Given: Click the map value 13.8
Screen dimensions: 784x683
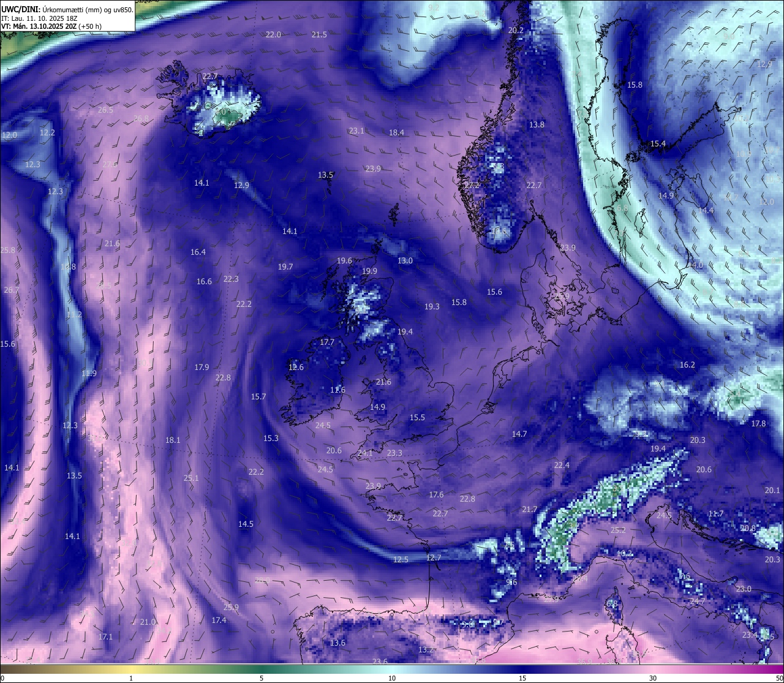Looking at the screenshot, I should pos(537,125).
